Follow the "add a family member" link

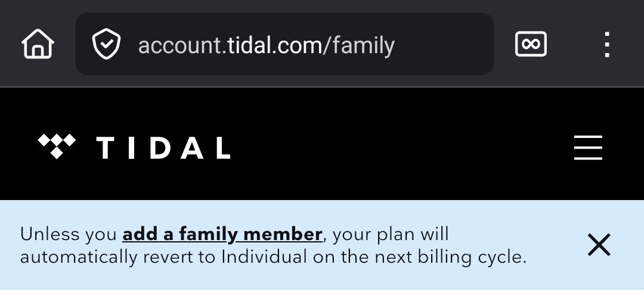pos(222,234)
